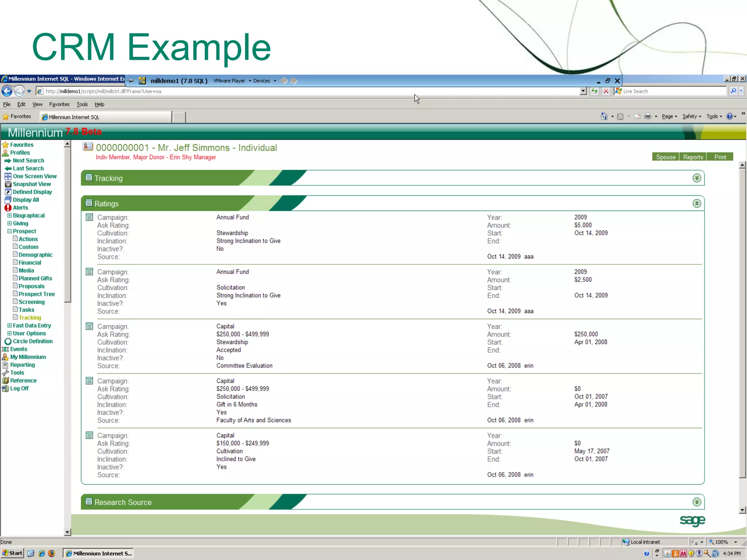The height and width of the screenshot is (560, 747).
Task: Expand the Research Source section chevron
Action: point(697,502)
